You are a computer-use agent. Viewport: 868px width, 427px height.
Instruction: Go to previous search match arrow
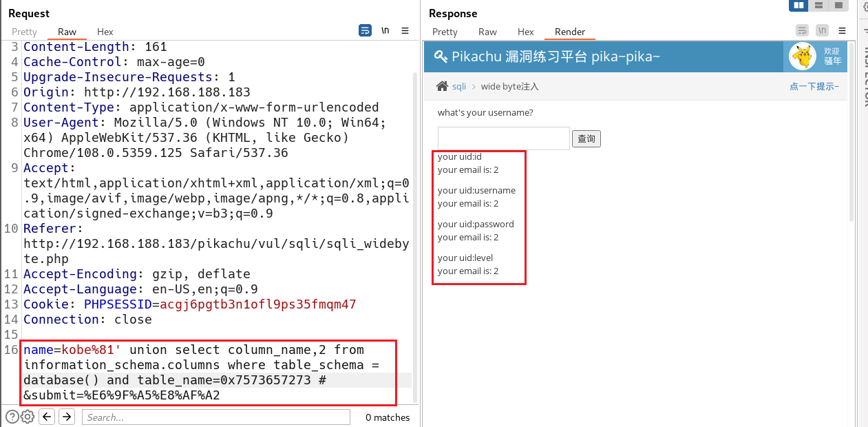pos(47,417)
